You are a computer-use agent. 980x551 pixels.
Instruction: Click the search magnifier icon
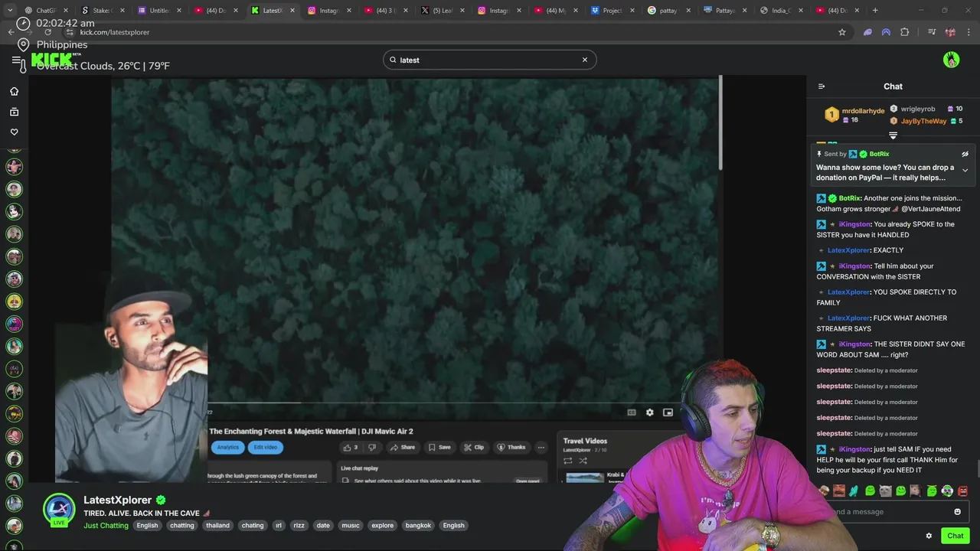(x=393, y=60)
